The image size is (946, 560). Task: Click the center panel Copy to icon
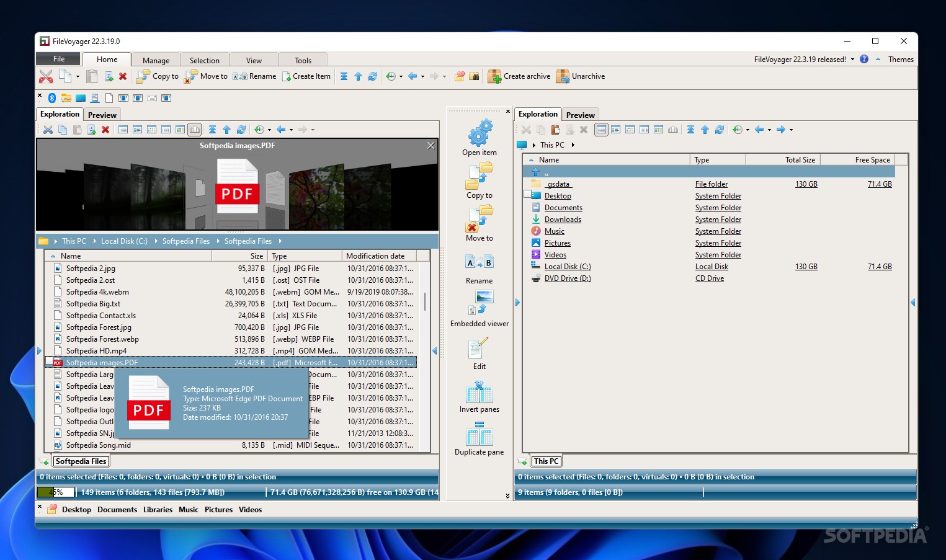[x=480, y=176]
